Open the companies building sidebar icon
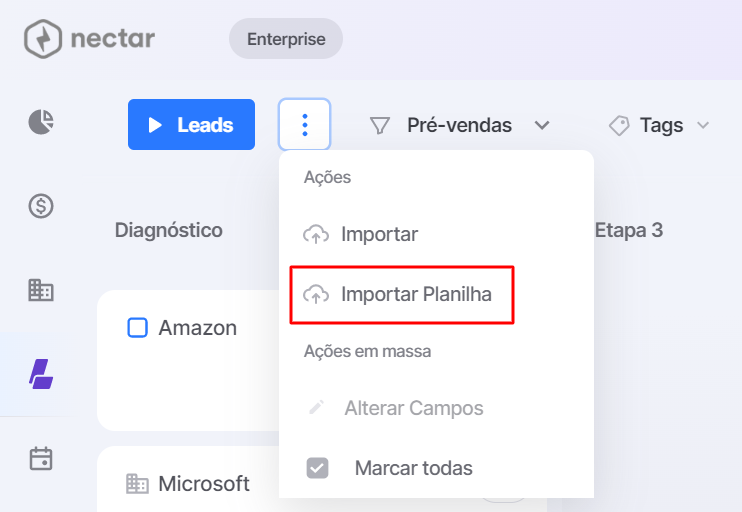Viewport: 742px width, 512px height. click(41, 290)
